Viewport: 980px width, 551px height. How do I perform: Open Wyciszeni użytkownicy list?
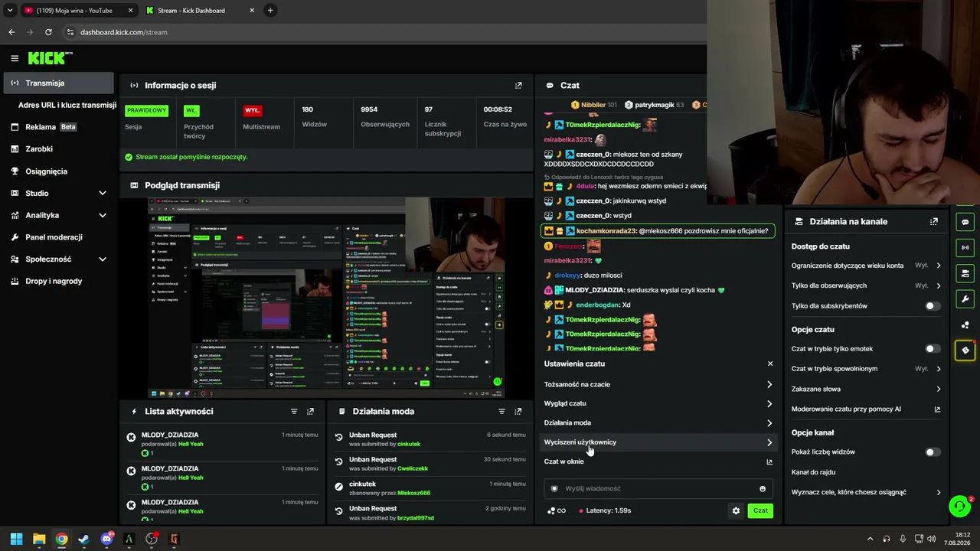658,442
